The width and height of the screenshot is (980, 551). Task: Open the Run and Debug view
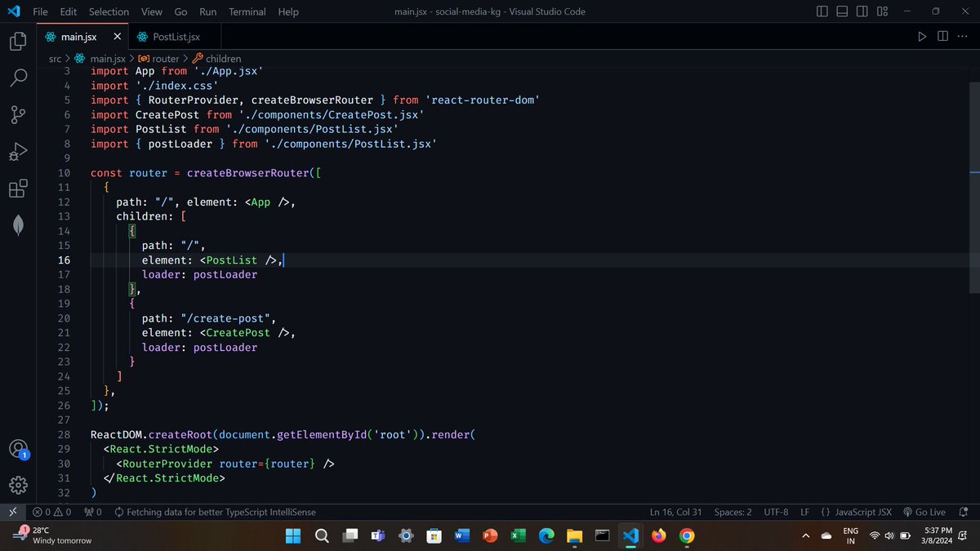(17, 151)
